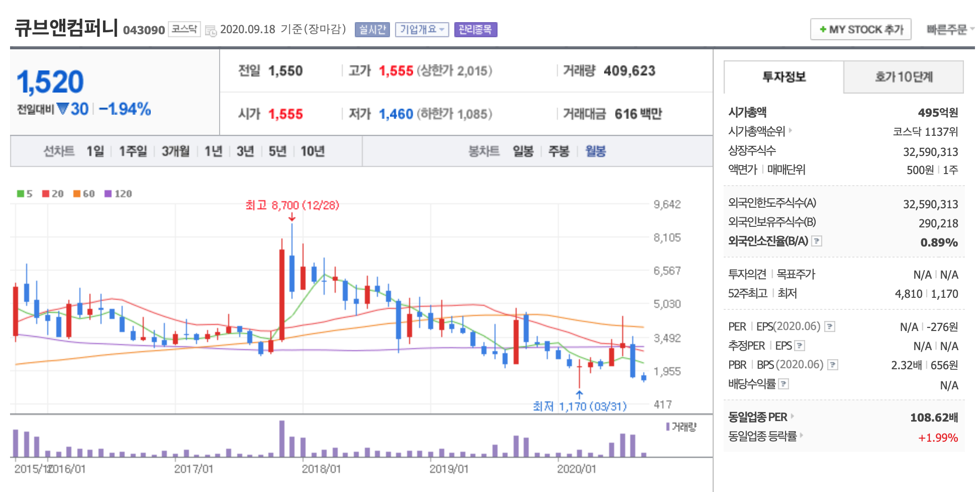Click the 저가 1,460 value

(396, 114)
